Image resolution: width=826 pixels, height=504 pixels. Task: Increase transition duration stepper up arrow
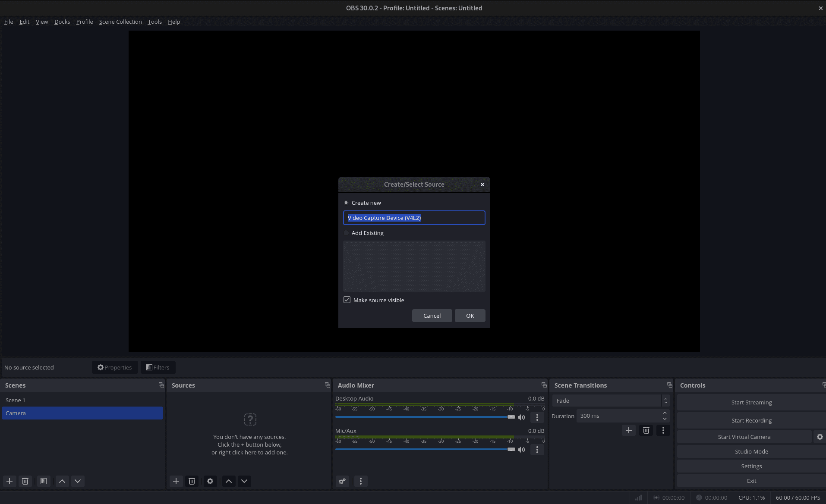(x=665, y=413)
